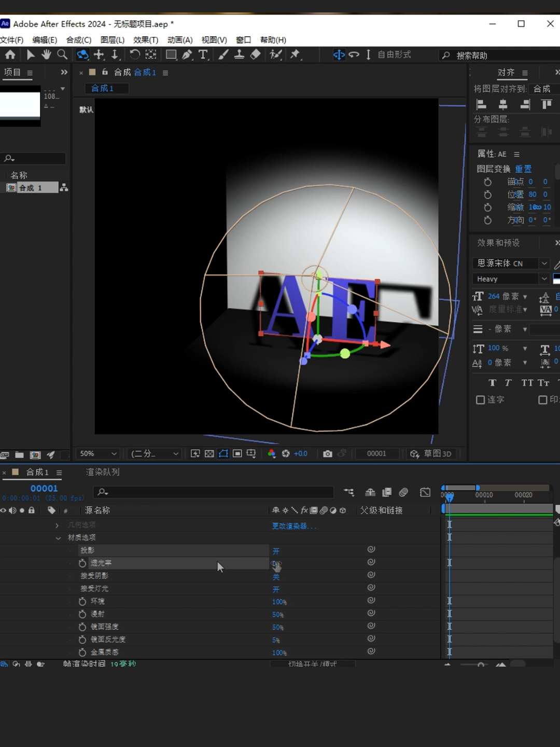Select the Selection arrow tool
The width and height of the screenshot is (560, 747).
click(31, 54)
